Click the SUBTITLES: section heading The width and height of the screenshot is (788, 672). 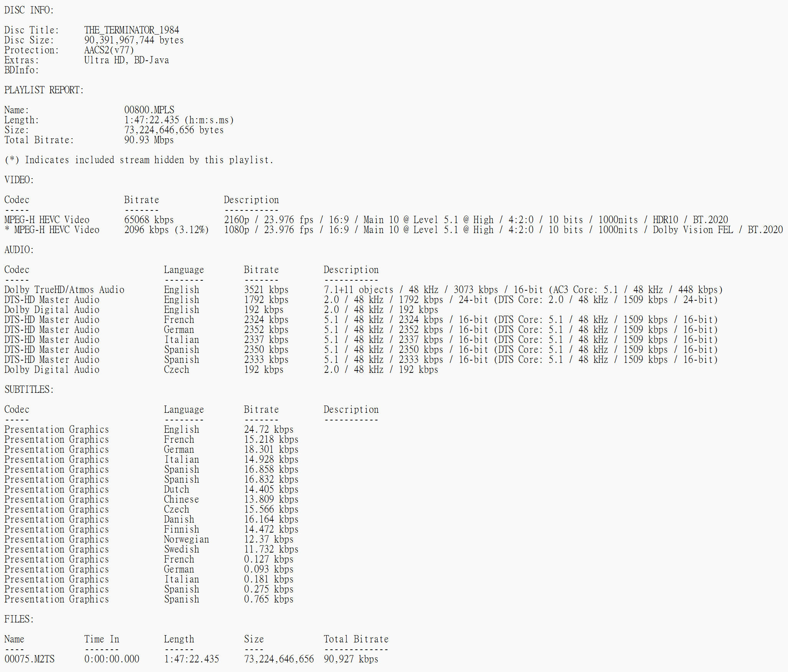pos(29,389)
